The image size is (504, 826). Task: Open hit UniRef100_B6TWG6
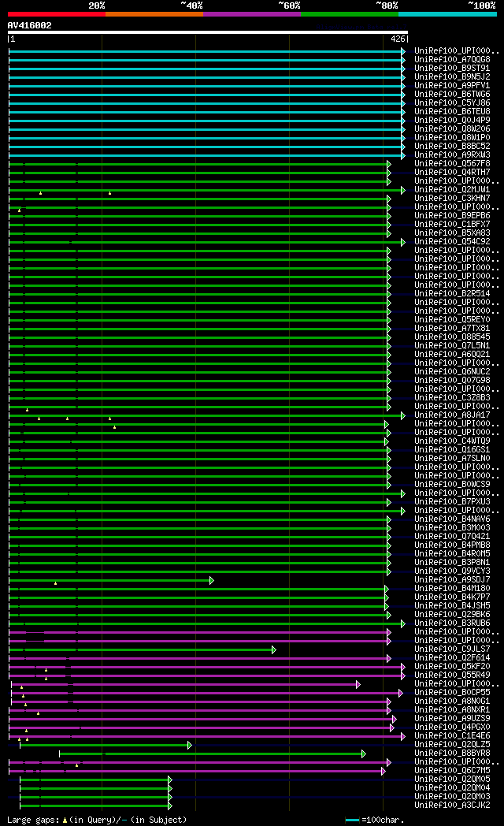click(452, 95)
